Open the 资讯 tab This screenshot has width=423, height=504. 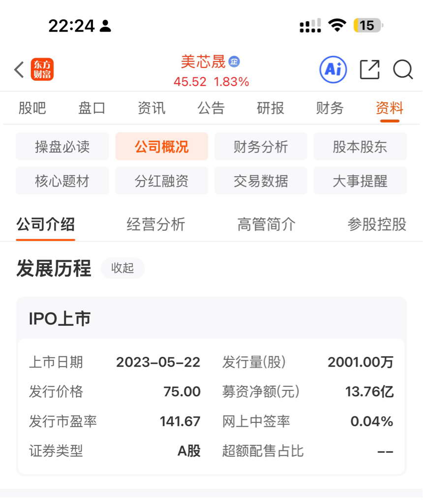point(151,108)
